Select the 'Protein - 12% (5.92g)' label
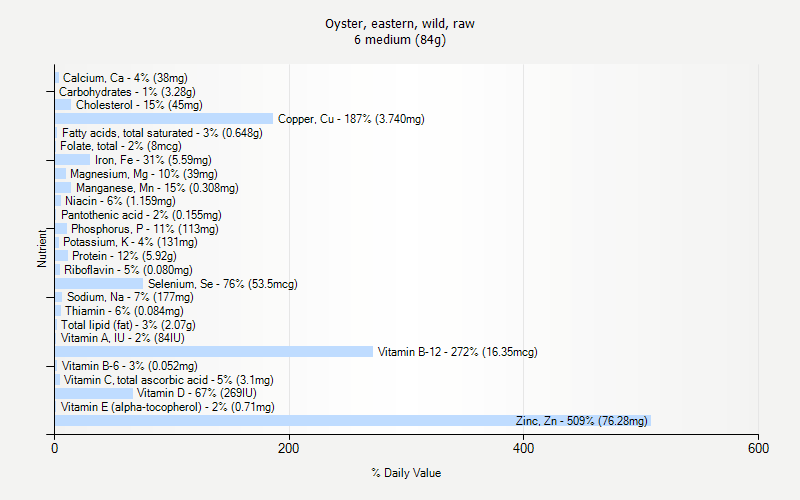800x500 pixels. pos(124,256)
